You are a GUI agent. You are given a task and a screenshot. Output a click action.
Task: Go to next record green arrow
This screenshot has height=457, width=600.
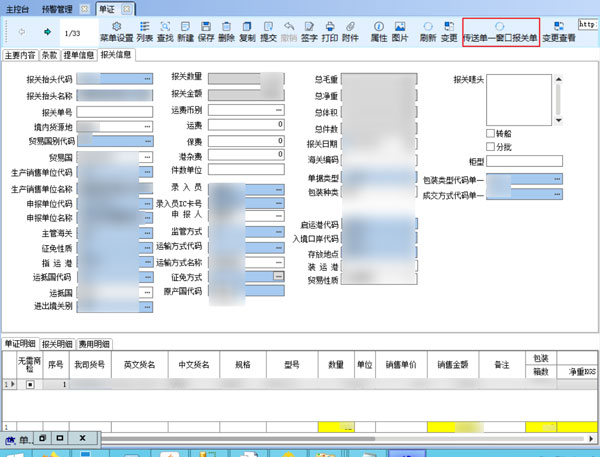(x=47, y=32)
